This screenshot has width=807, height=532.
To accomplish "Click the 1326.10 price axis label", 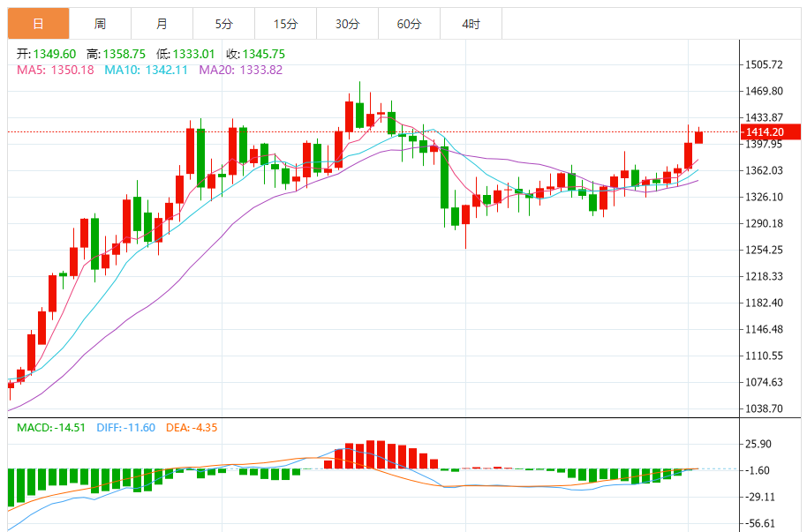I will pos(765,197).
